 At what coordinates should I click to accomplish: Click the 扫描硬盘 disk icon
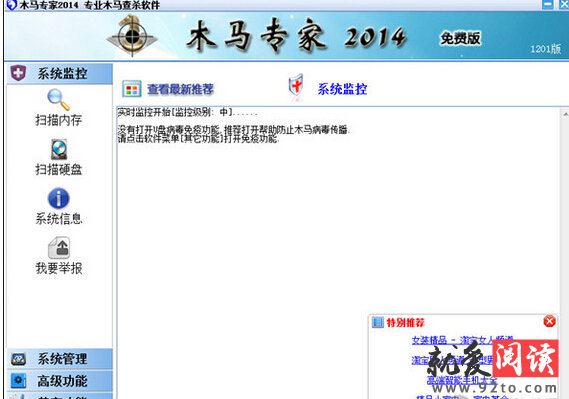(59, 149)
